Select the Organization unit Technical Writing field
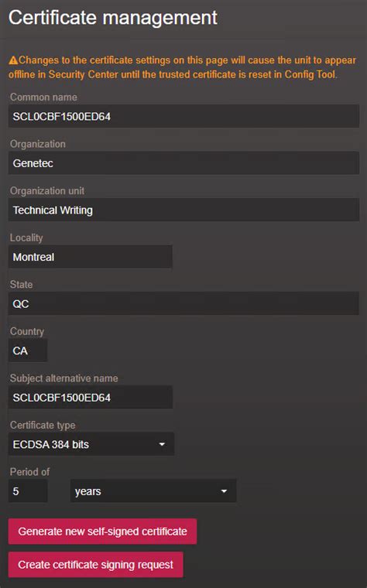 pyautogui.click(x=183, y=210)
